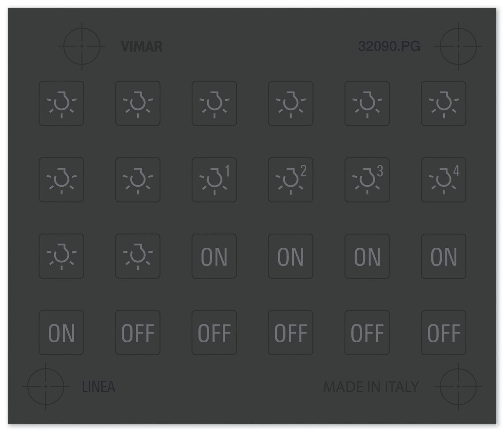Click the light bulb icon directly above light 4
This screenshot has height=432, width=504.
443,103
